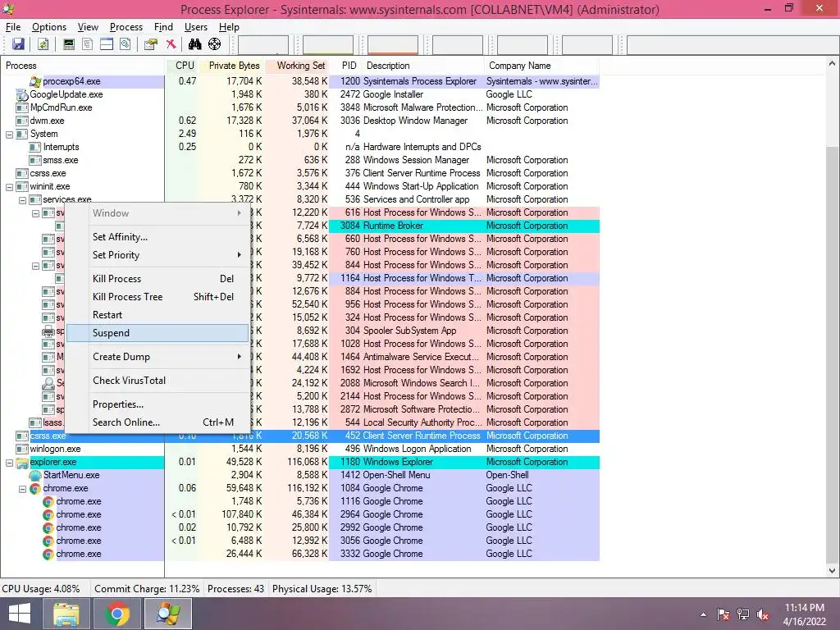Click the Action Center flag tray icon
840x630 pixels.
[723, 614]
